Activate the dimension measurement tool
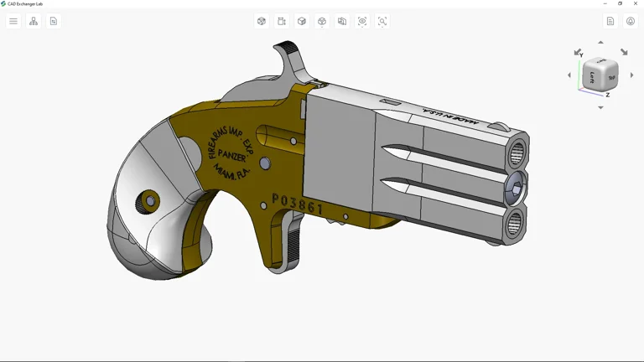The image size is (644, 362). tap(282, 21)
